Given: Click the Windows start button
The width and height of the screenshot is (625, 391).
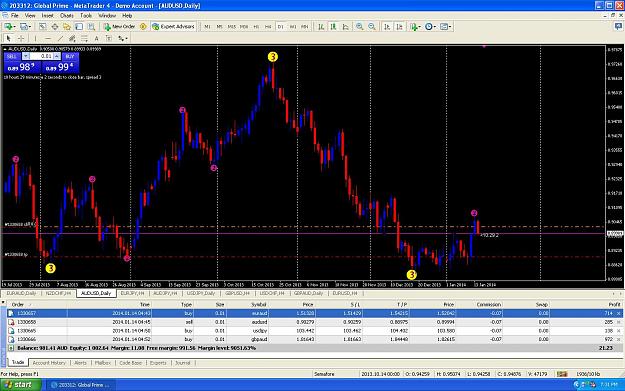Looking at the screenshot, I should pyautogui.click(x=21, y=385).
